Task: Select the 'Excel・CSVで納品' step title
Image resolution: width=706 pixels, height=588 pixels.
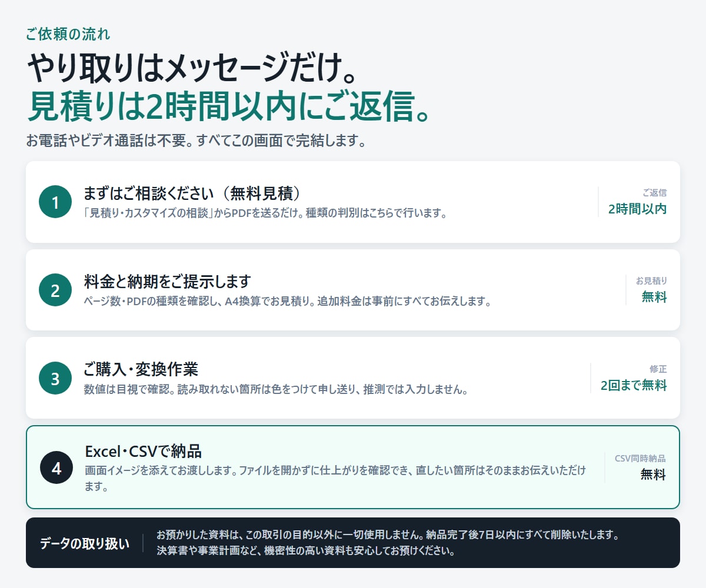Action: (144, 452)
